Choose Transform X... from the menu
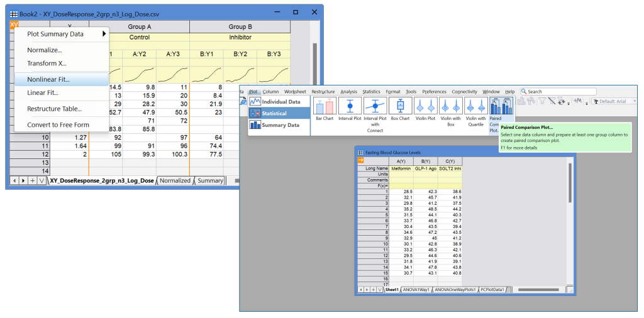 coord(62,63)
